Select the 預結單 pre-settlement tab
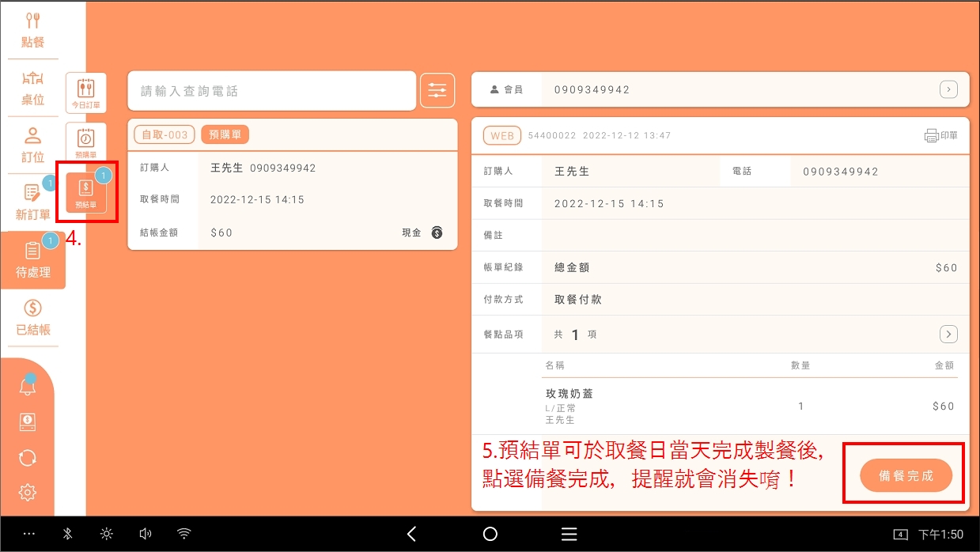The width and height of the screenshot is (980, 552). [86, 192]
